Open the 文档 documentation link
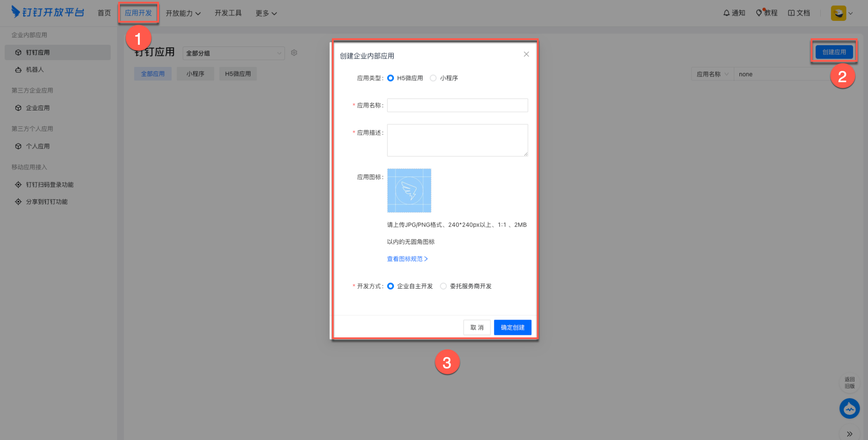Image resolution: width=868 pixels, height=440 pixels. (799, 13)
